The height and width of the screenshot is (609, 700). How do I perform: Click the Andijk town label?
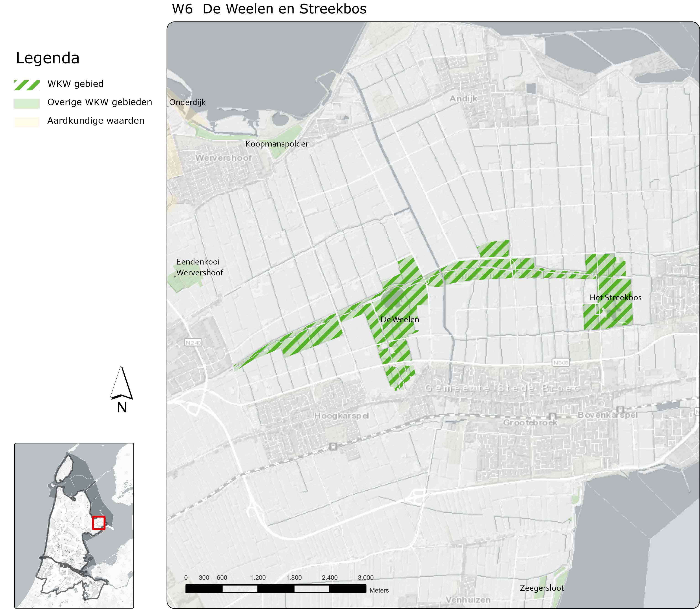(x=463, y=99)
